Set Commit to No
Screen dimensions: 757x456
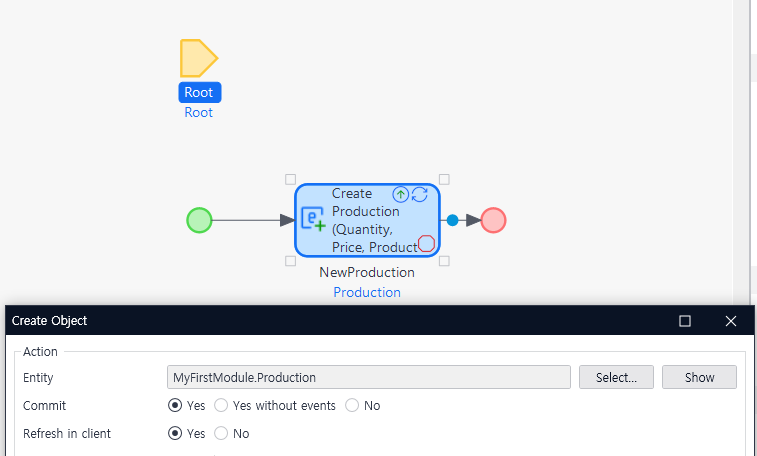click(x=352, y=405)
